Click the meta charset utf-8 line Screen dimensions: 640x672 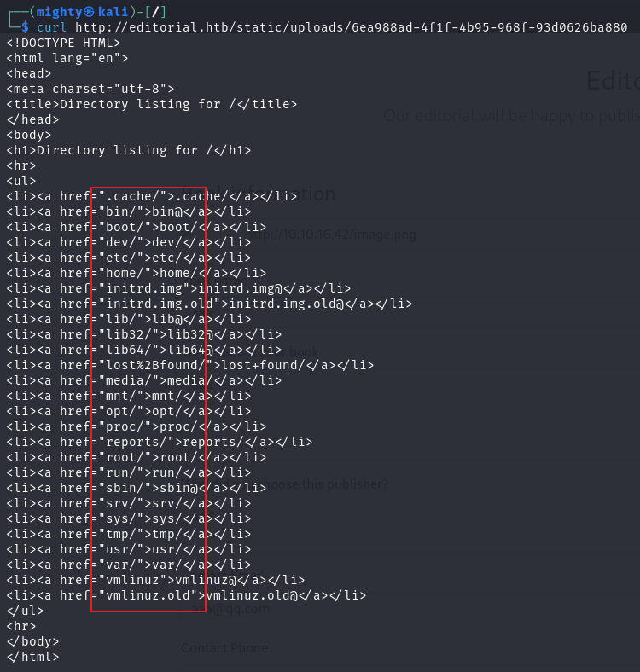(x=90, y=89)
